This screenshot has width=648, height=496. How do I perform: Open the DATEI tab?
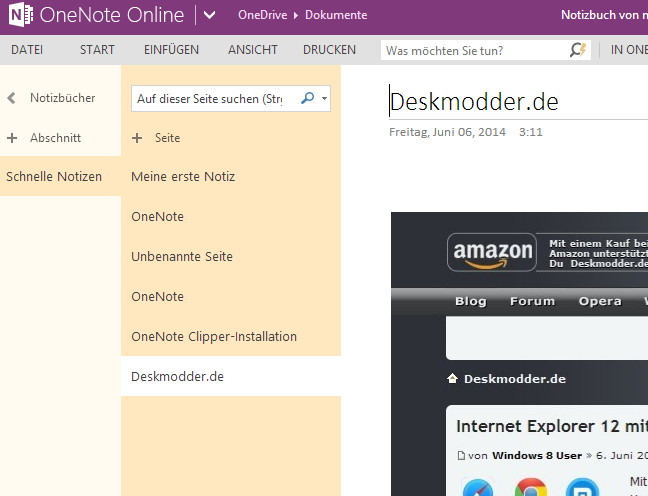27,50
